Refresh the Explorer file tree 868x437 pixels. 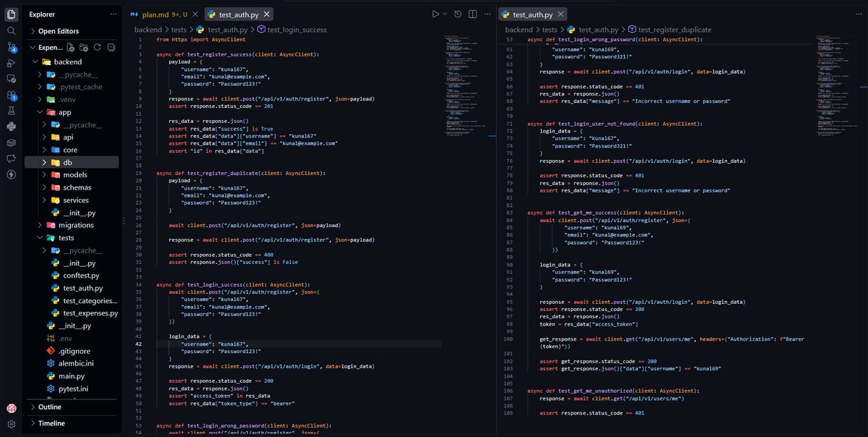[x=97, y=47]
